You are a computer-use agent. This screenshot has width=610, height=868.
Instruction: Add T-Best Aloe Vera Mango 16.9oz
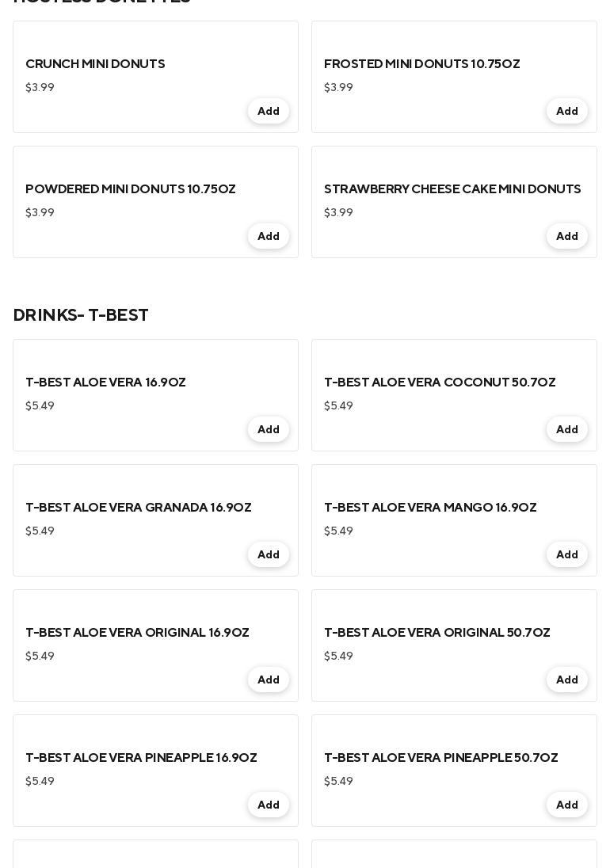(x=566, y=555)
